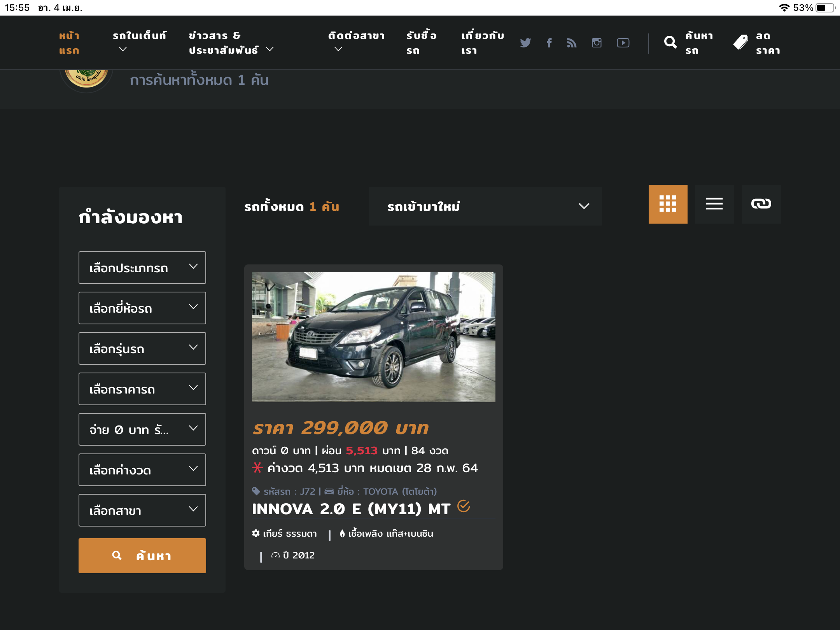Viewport: 840px width, 630px height.
Task: Click the magnifier search-car icon
Action: 670,42
